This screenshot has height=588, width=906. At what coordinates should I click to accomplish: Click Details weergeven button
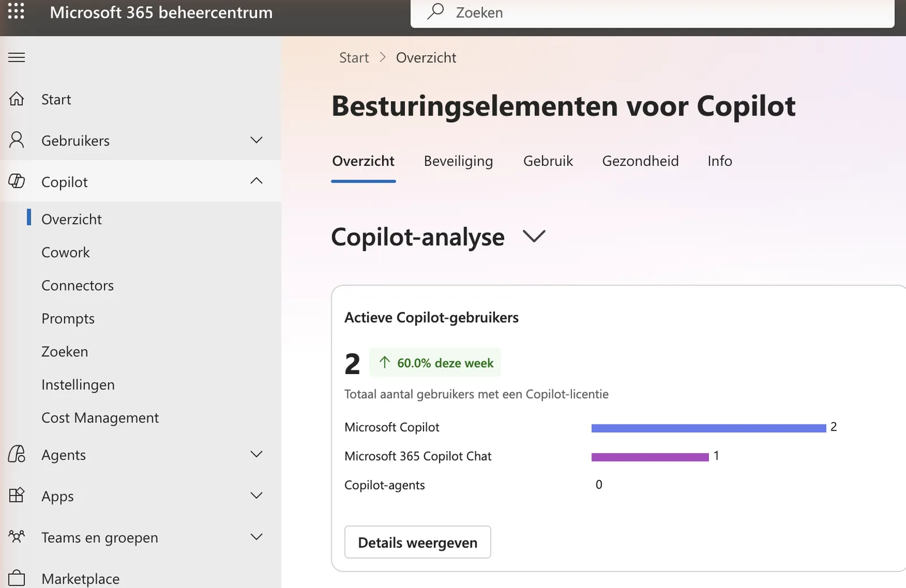coord(418,542)
